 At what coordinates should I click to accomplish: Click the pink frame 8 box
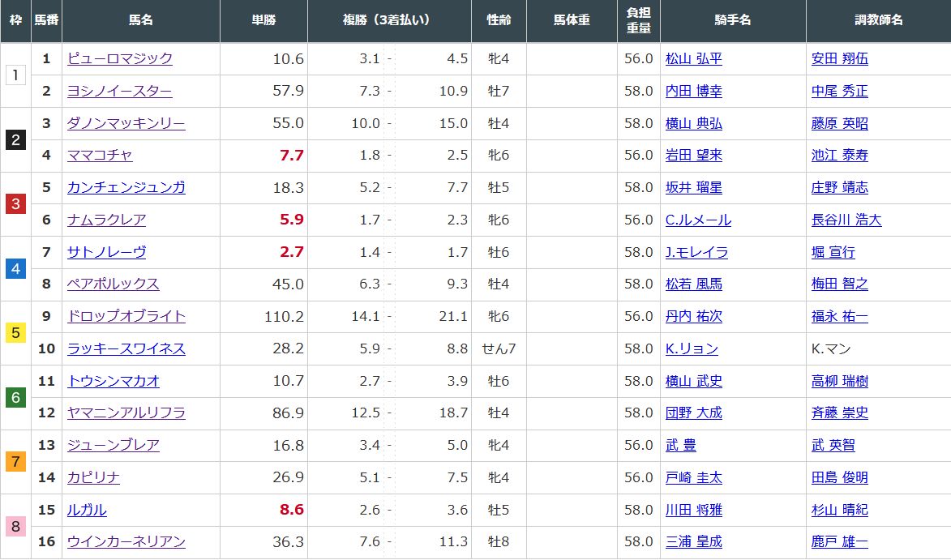coord(15,526)
